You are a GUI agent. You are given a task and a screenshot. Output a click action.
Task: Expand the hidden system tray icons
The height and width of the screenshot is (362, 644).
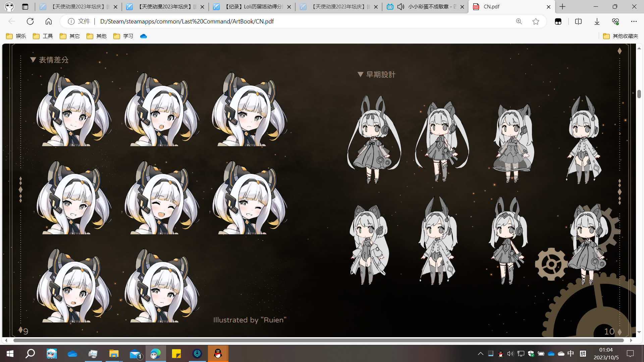(x=480, y=354)
